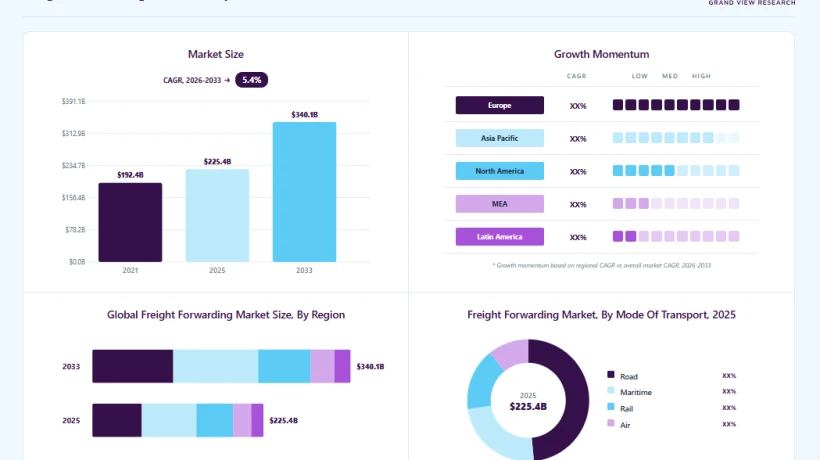The image size is (820, 460).
Task: Click the MEA region label
Action: click(499, 204)
